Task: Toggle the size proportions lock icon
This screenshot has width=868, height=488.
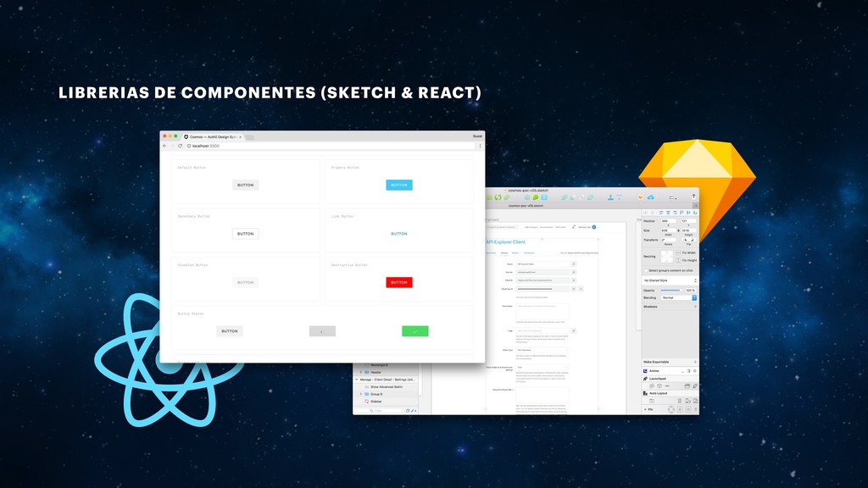Action: coord(678,230)
